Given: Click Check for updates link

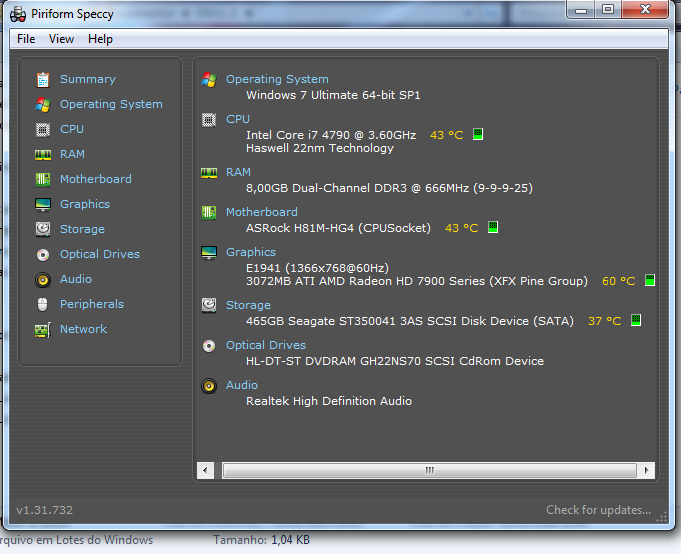Looking at the screenshot, I should coord(598,510).
